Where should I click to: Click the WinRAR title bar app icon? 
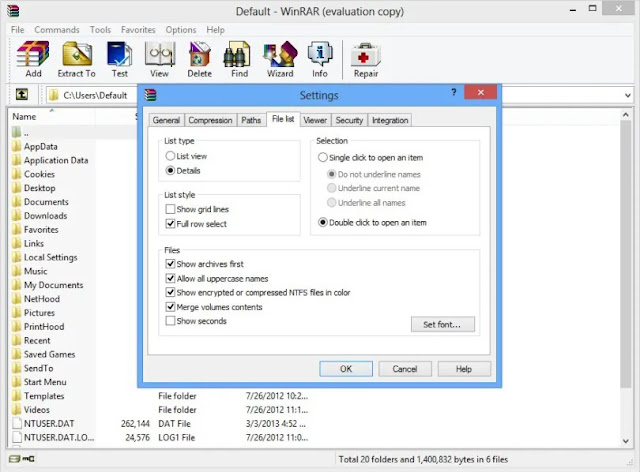coord(13,10)
